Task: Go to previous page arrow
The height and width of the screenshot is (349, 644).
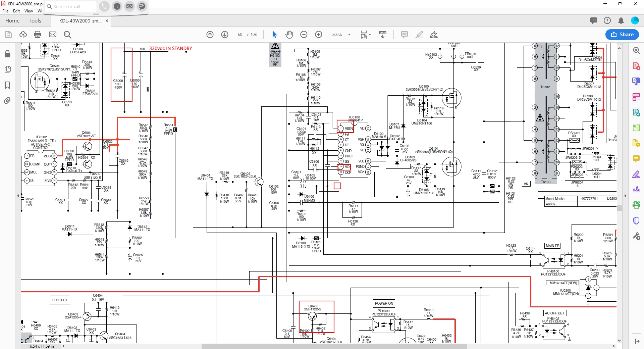Action: (210, 35)
